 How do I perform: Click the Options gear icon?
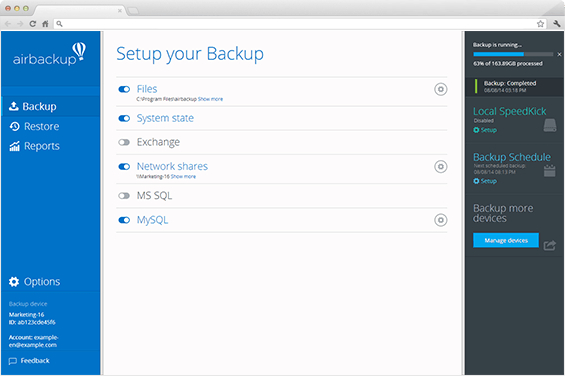[14, 282]
